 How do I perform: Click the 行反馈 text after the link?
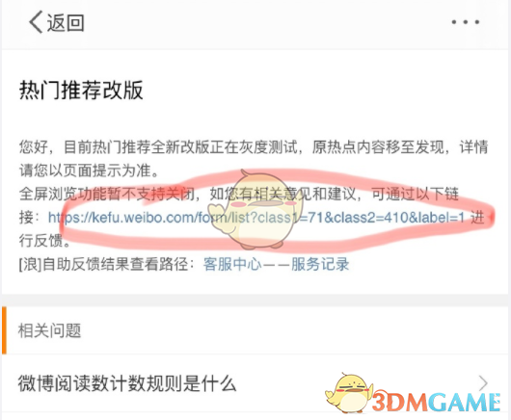pos(44,241)
